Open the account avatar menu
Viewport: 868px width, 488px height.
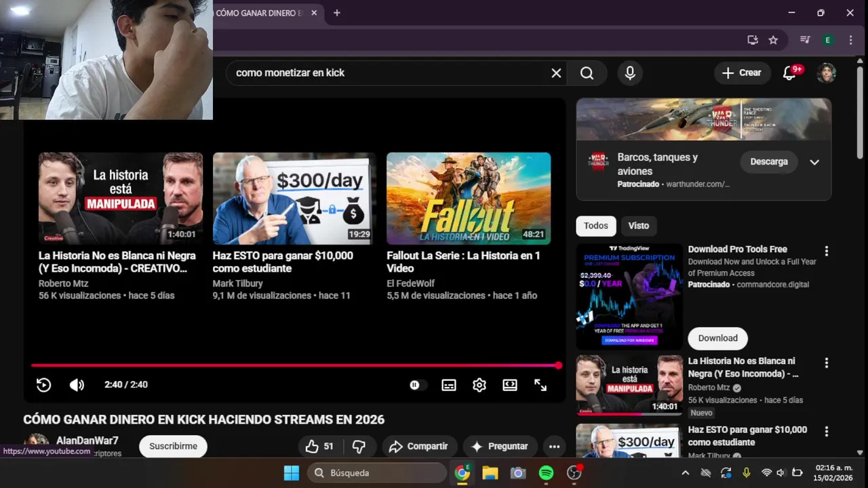click(826, 73)
